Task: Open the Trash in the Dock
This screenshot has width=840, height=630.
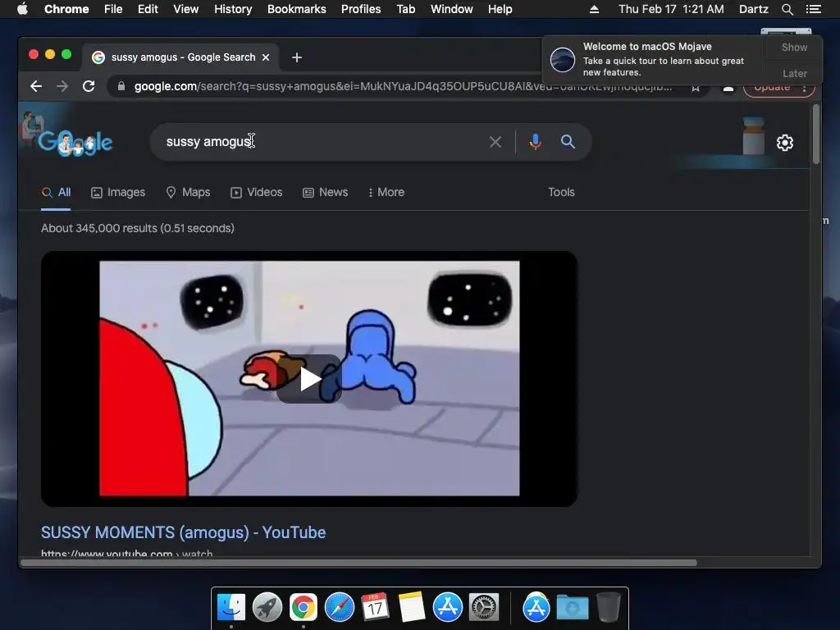Action: click(x=608, y=607)
